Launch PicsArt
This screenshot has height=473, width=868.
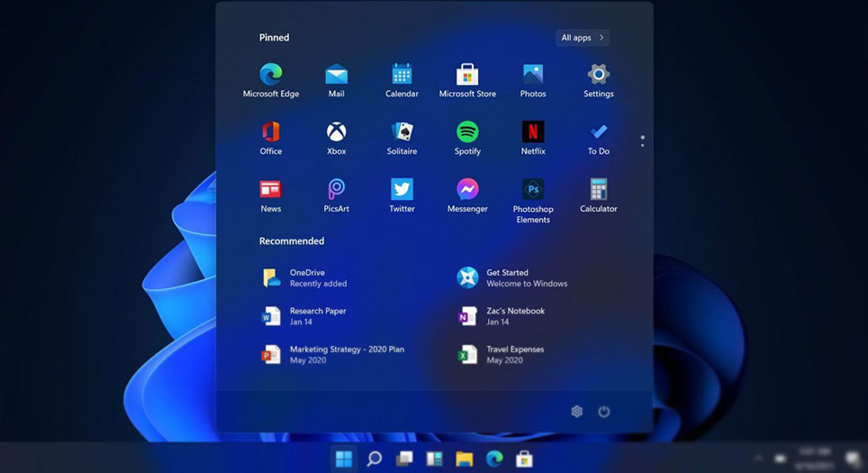(x=336, y=196)
